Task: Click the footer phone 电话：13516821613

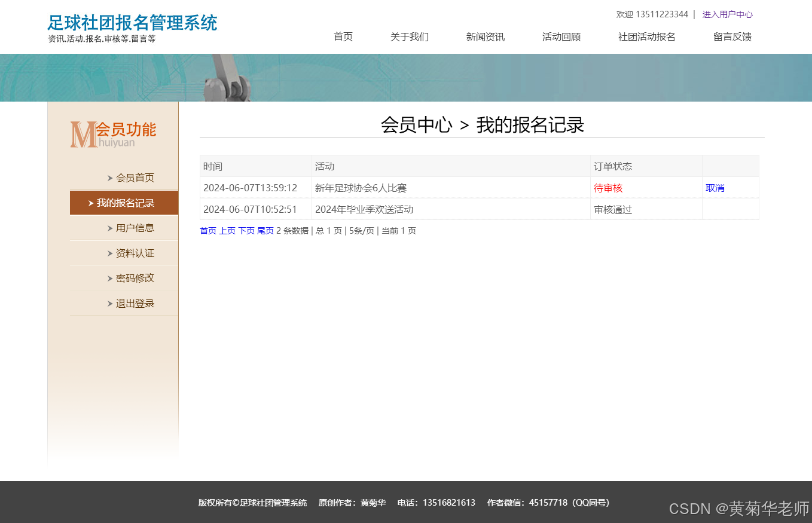Action: click(x=436, y=503)
